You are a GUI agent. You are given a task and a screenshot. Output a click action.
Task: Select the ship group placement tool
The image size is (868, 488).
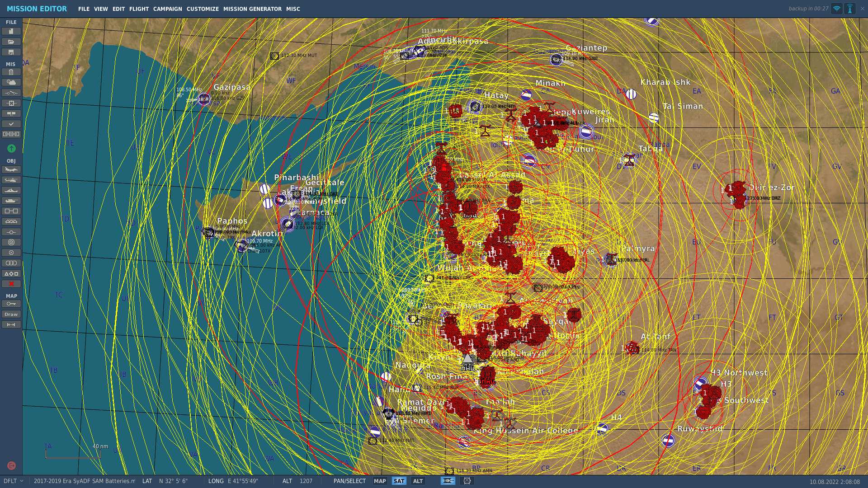pyautogui.click(x=11, y=190)
